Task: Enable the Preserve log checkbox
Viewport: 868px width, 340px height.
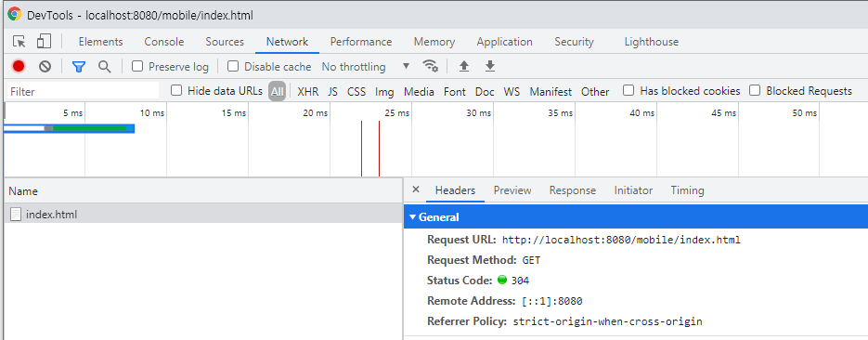Action: coord(137,67)
